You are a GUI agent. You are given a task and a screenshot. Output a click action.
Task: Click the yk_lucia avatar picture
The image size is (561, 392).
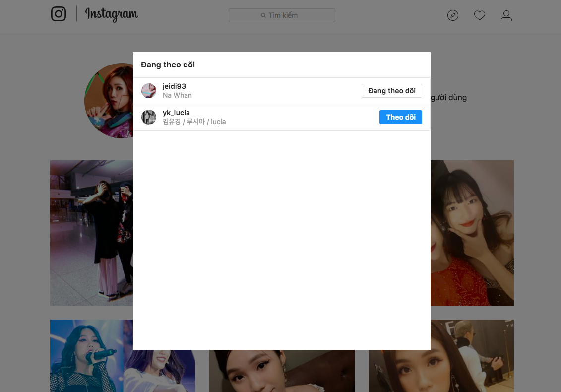(x=149, y=117)
